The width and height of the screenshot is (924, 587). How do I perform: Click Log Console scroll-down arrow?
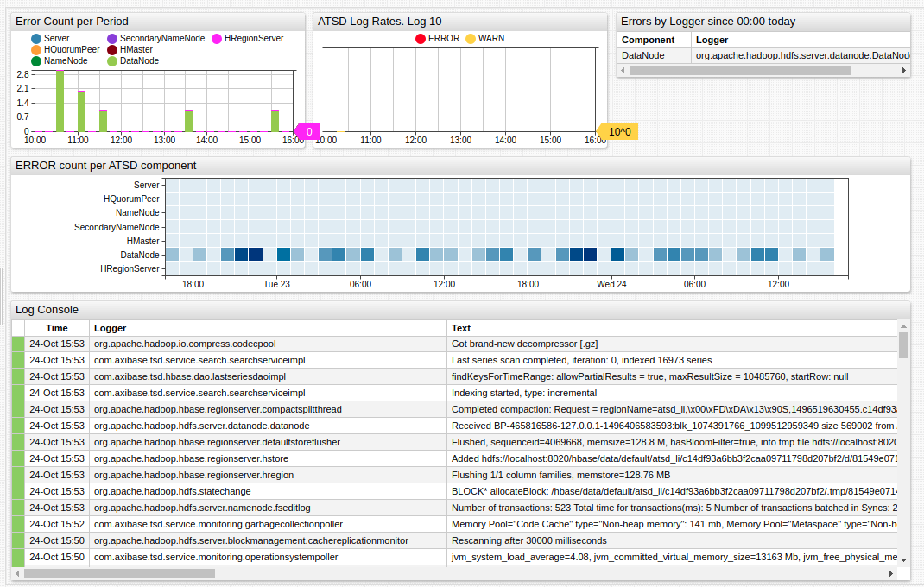903,559
